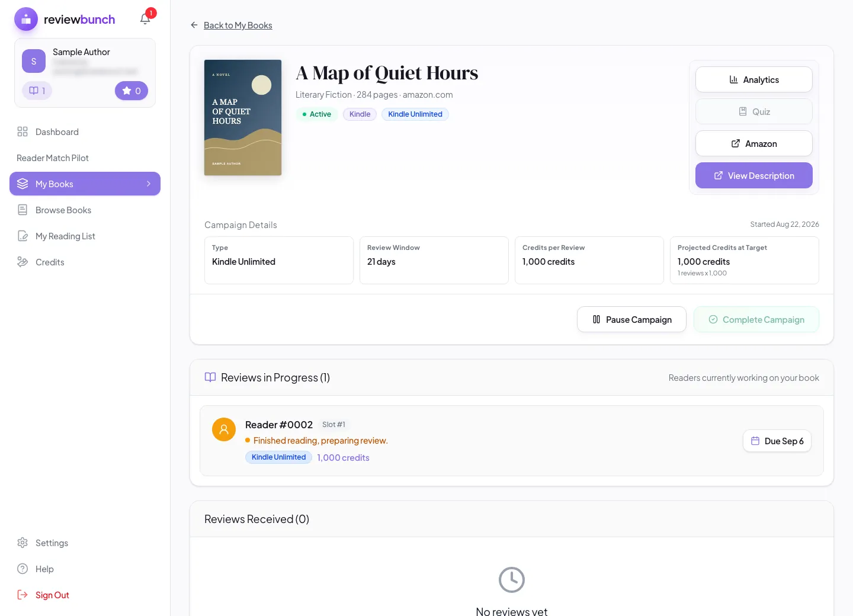The image size is (853, 616).
Task: Open the Analytics button
Action: [753, 79]
